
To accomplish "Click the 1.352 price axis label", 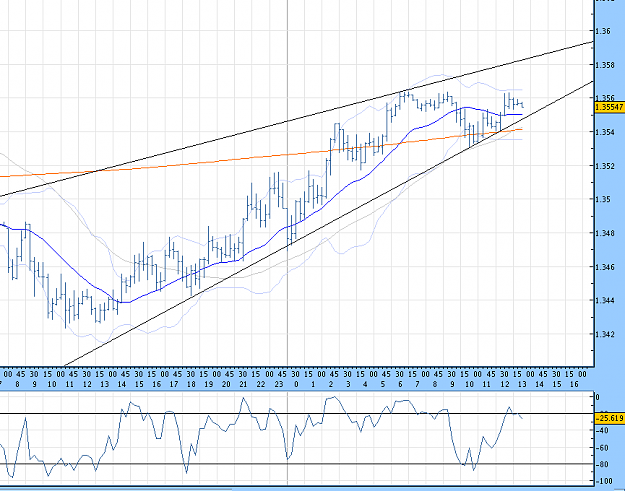I will pyautogui.click(x=605, y=165).
